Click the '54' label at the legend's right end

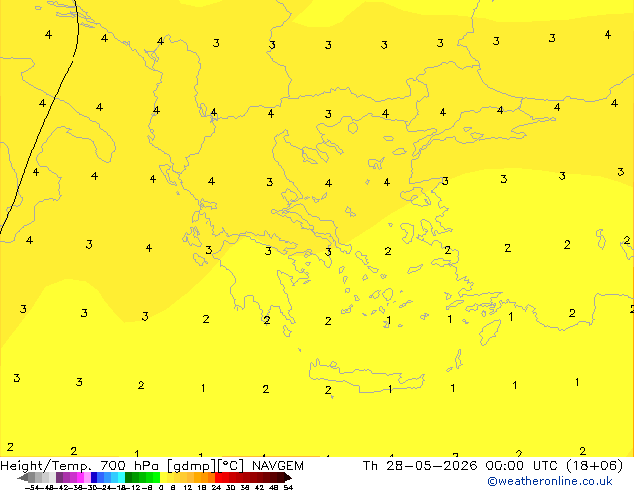[288, 487]
